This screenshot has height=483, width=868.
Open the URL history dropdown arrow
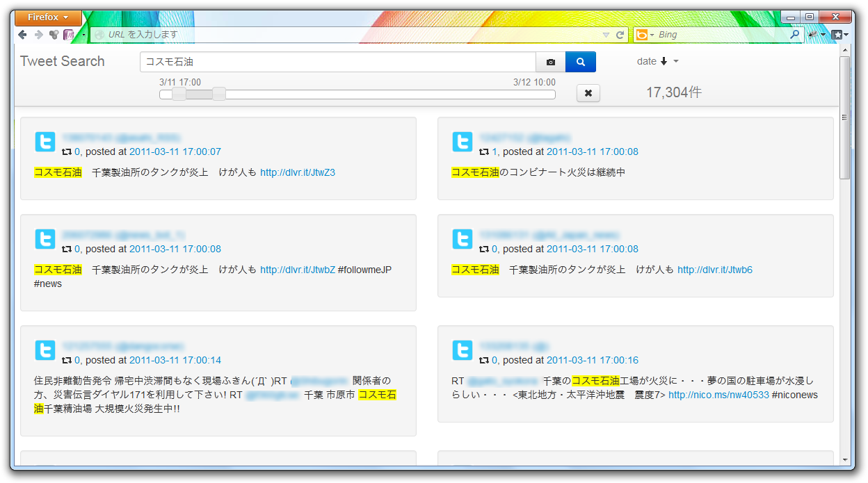pos(606,35)
